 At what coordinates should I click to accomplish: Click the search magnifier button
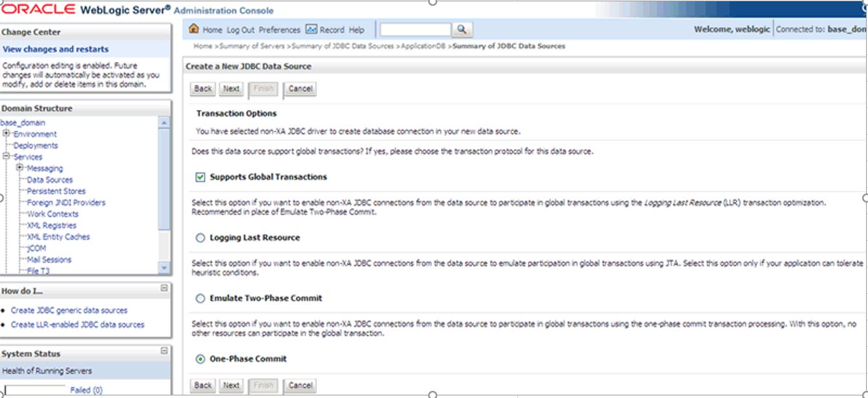[x=461, y=30]
